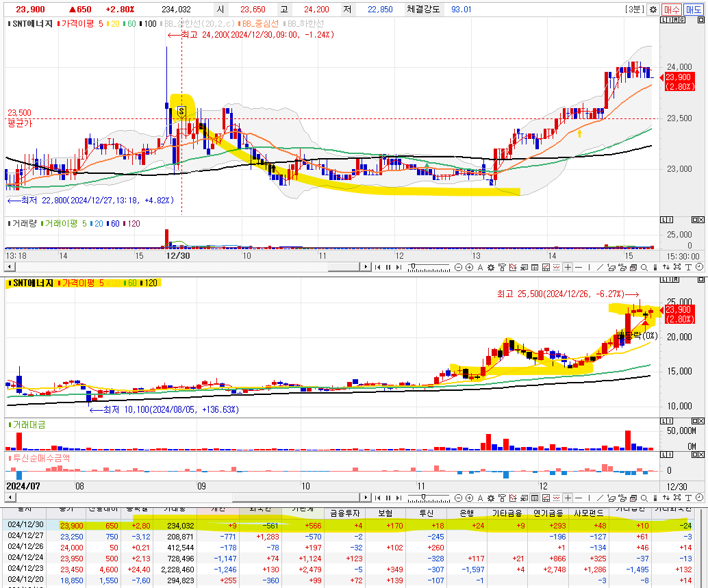Click volume cell 2,228,460 in the table

pyautogui.click(x=177, y=570)
